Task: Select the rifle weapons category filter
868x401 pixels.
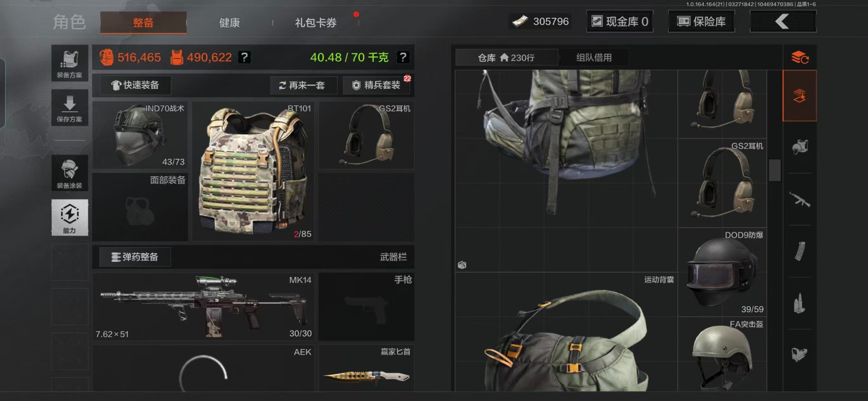Action: point(800,199)
